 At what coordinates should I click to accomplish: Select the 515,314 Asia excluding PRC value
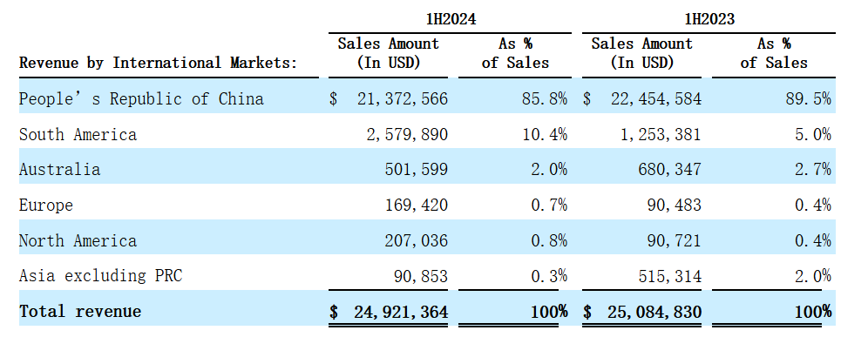click(670, 276)
